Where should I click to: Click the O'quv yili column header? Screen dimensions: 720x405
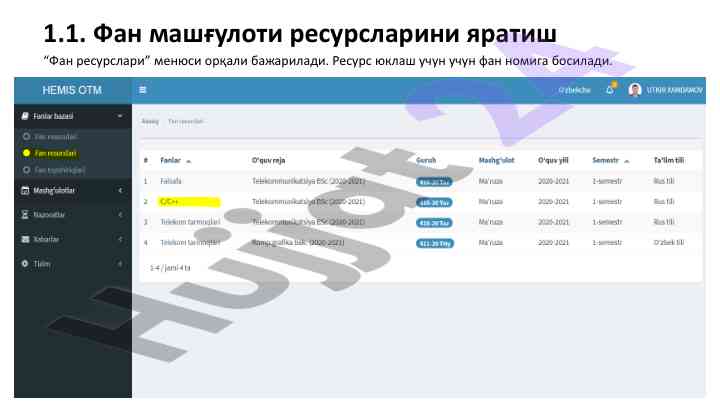(553, 160)
